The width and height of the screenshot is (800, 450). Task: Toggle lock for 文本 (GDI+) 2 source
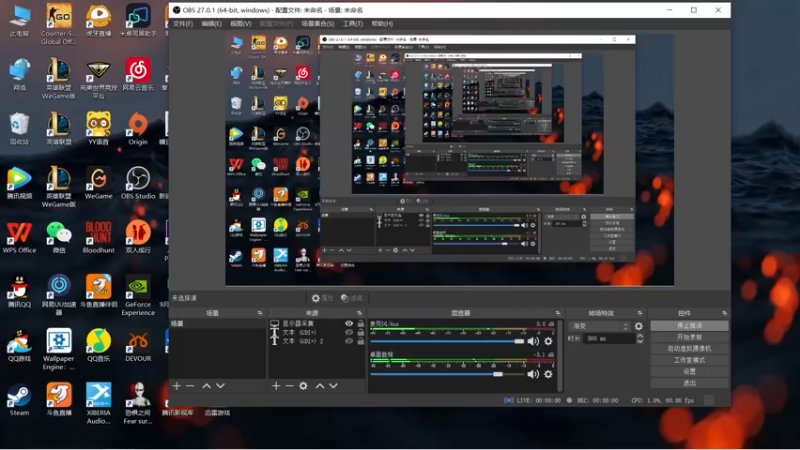(x=361, y=341)
